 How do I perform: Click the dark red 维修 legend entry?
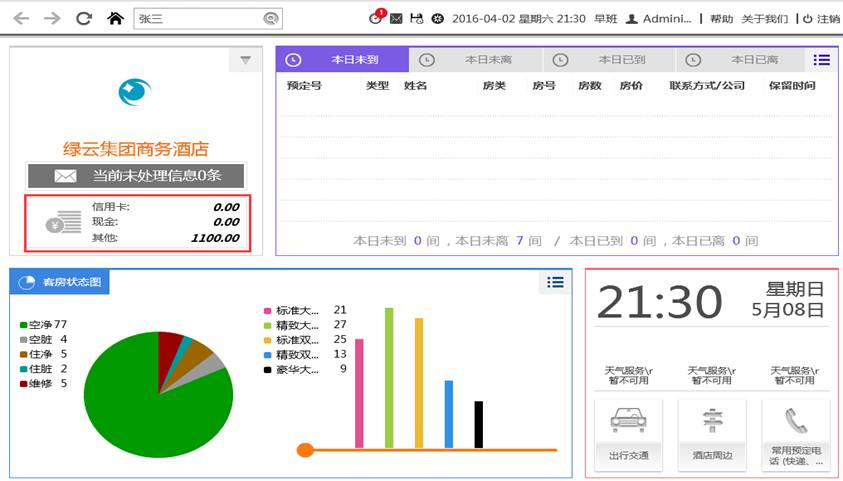pyautogui.click(x=44, y=383)
